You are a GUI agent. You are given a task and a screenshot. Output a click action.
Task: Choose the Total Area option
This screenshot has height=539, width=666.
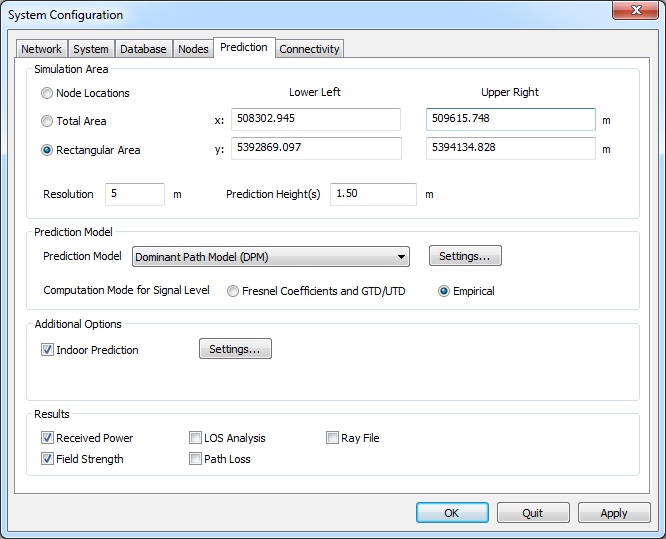[48, 122]
